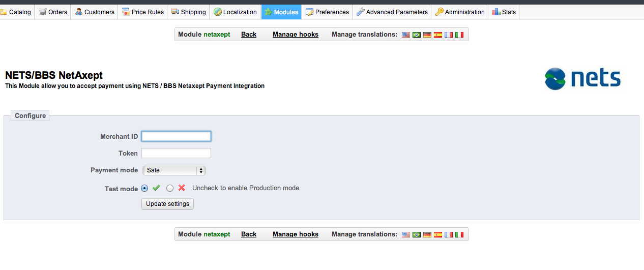Select French flag in upper module bar
The width and height of the screenshot is (644, 270).
(449, 35)
